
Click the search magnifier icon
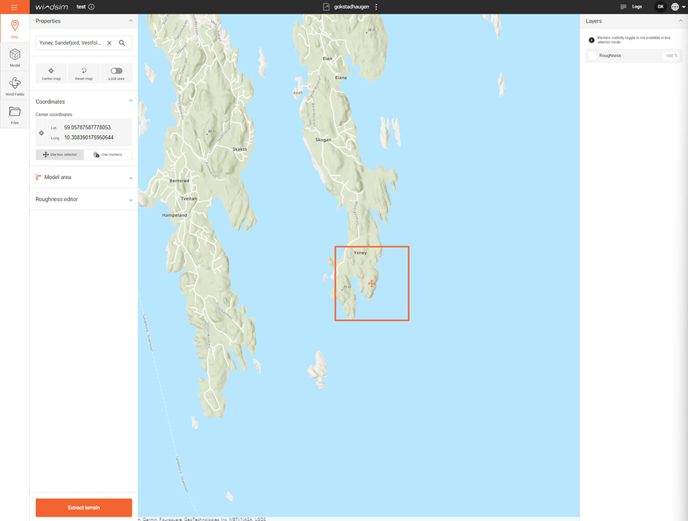(122, 43)
